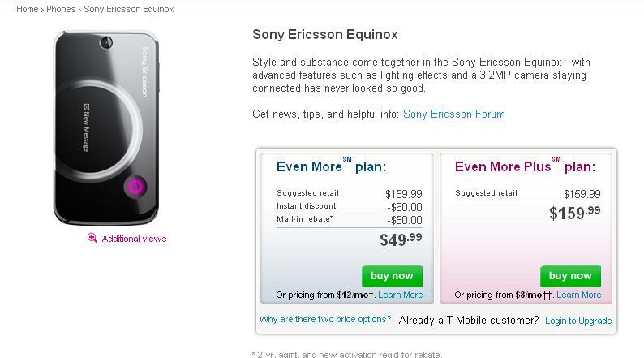Open Learn More for $12/mo pricing
644x358 pixels.
[400, 295]
